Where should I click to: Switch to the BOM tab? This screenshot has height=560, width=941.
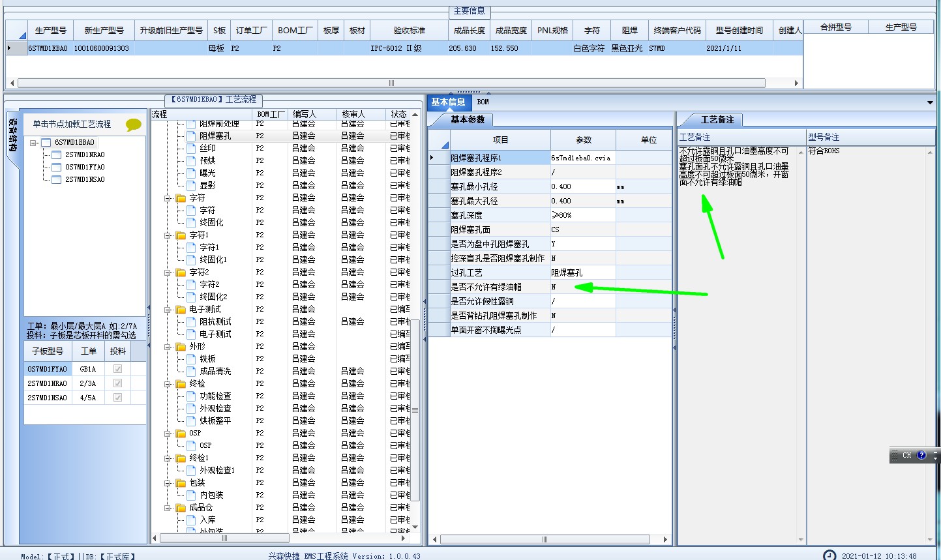pyautogui.click(x=483, y=102)
